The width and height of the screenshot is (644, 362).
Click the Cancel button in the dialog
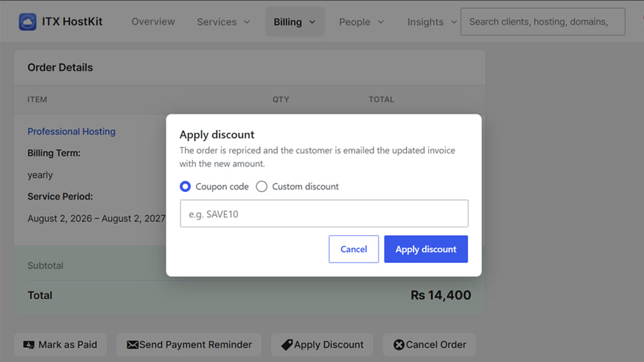[354, 249]
